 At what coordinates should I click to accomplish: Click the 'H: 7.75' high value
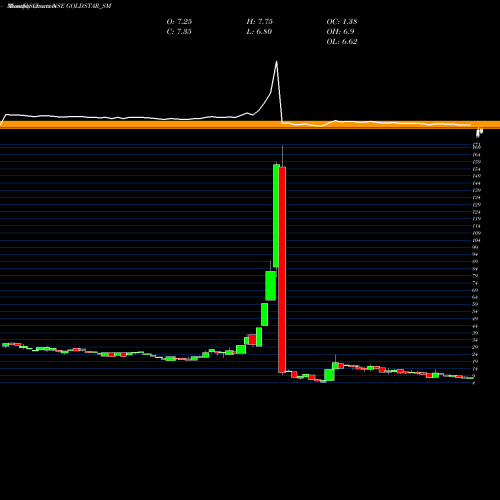[x=260, y=22]
